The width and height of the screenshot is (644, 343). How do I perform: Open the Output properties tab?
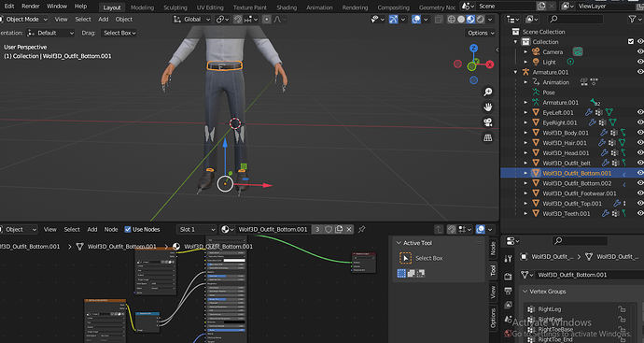pos(508,291)
